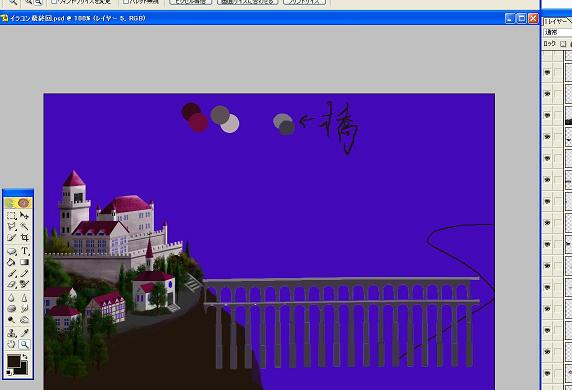
Task: Select the Smudge tool
Action: [24, 309]
